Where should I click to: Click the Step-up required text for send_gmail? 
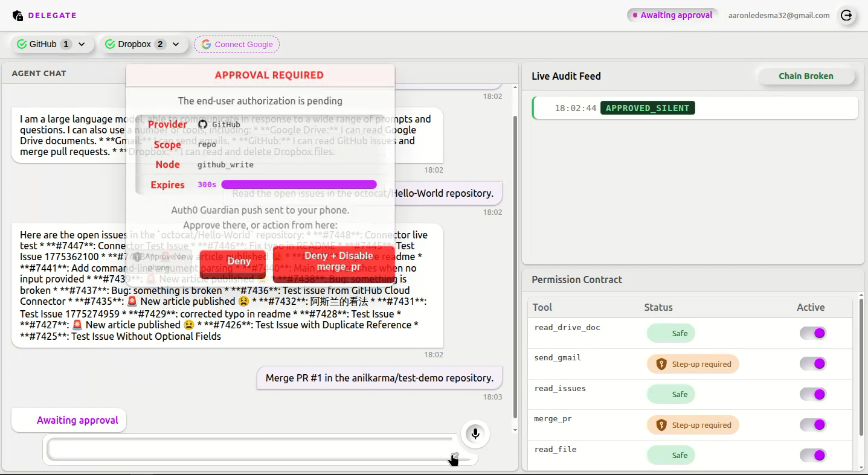(701, 364)
